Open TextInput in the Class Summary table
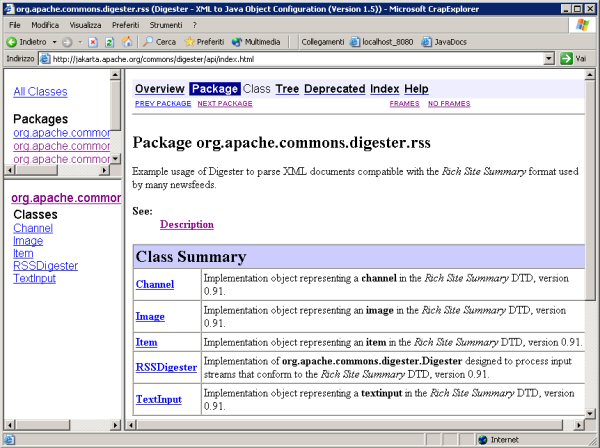The width and height of the screenshot is (600, 448). tap(159, 399)
